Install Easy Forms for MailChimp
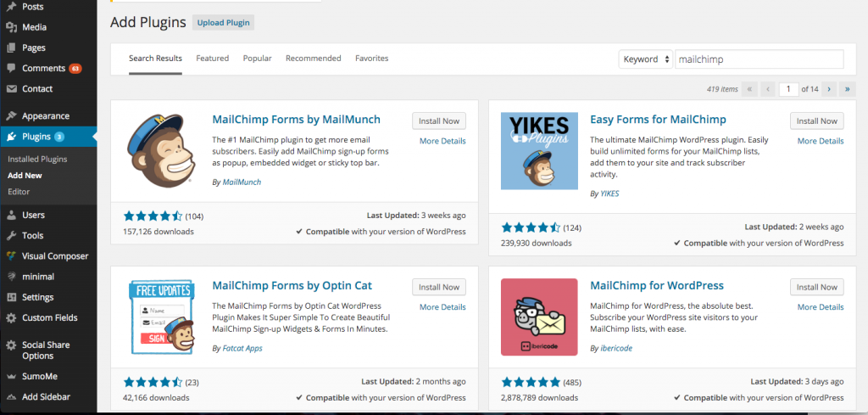The image size is (868, 415). 817,121
